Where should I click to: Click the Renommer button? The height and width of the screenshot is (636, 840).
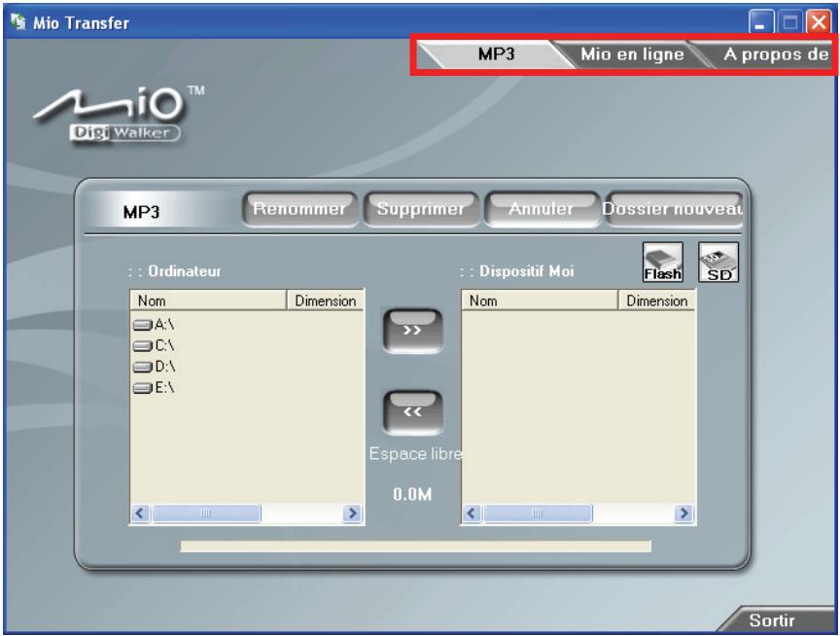pos(299,209)
